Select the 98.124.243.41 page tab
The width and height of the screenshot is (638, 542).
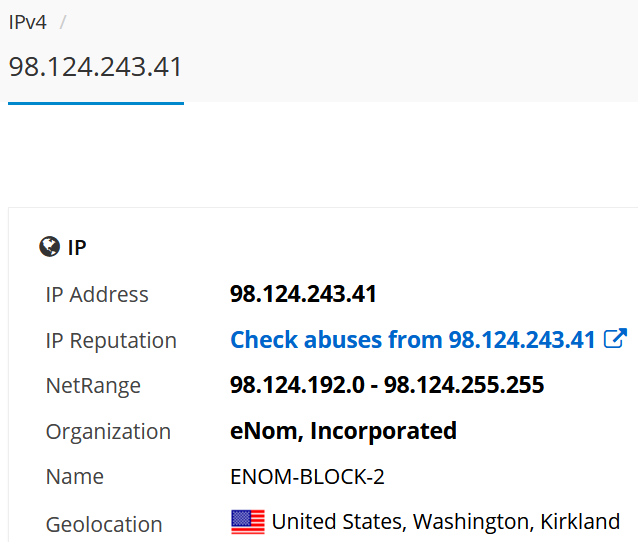click(x=96, y=67)
